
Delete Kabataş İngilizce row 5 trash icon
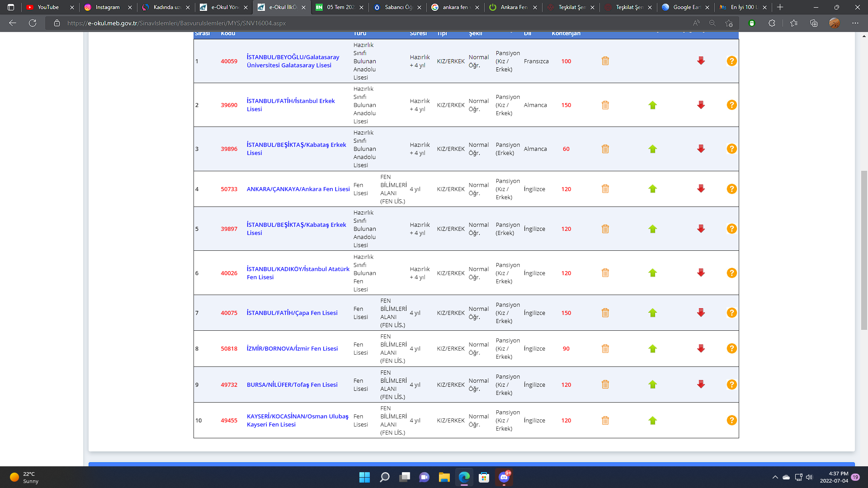pyautogui.click(x=605, y=229)
